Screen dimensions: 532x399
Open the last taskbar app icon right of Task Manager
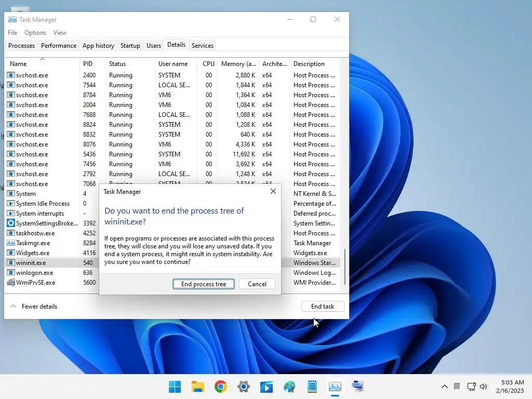point(357,387)
